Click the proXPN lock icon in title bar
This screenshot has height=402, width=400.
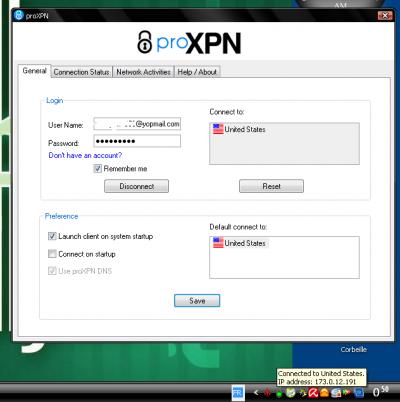(19, 15)
